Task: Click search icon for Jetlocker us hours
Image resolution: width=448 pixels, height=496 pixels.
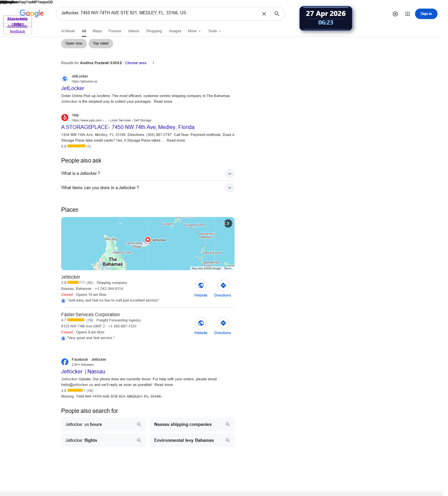Action: point(139,425)
